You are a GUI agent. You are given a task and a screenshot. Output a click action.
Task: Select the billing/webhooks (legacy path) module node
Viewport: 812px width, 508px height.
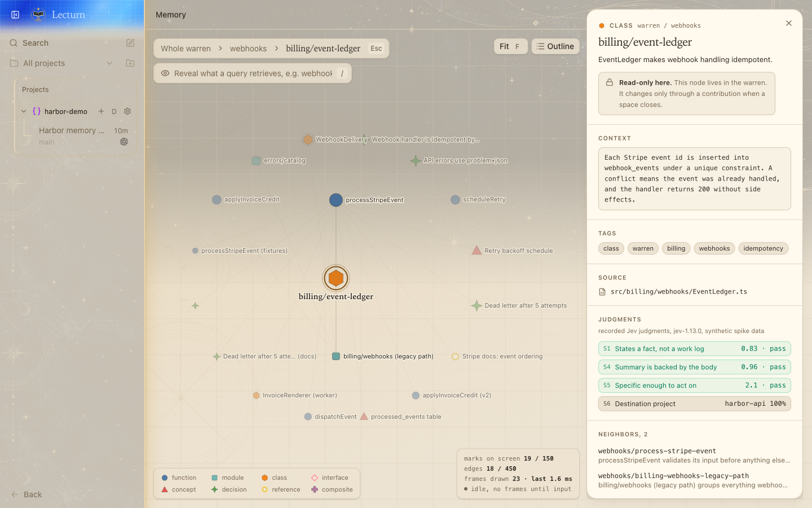pos(336,356)
